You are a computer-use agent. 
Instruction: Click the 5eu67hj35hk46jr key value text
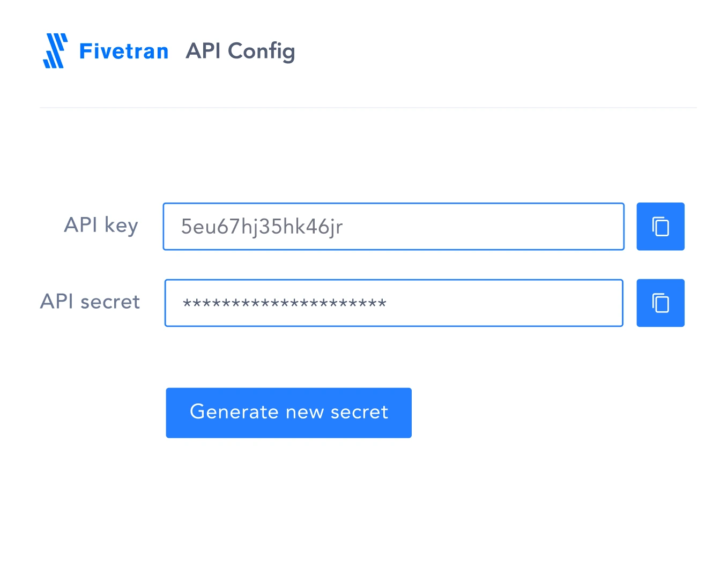tap(262, 227)
